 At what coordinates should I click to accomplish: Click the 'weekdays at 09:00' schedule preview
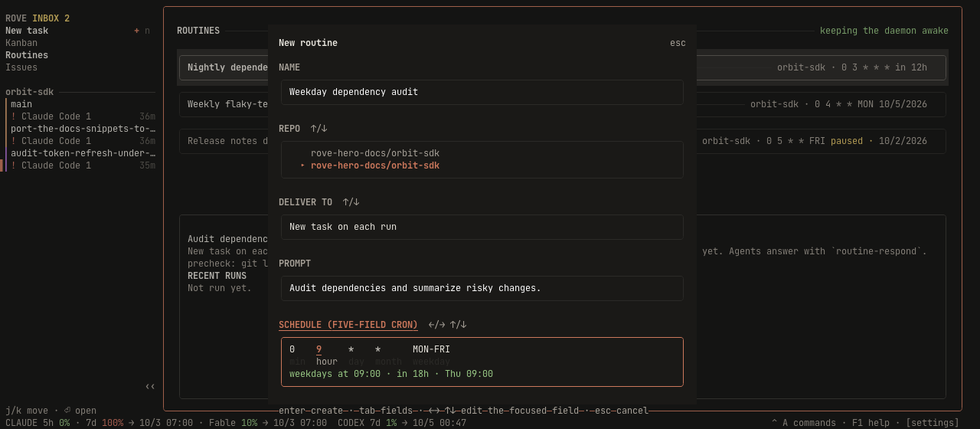point(335,374)
